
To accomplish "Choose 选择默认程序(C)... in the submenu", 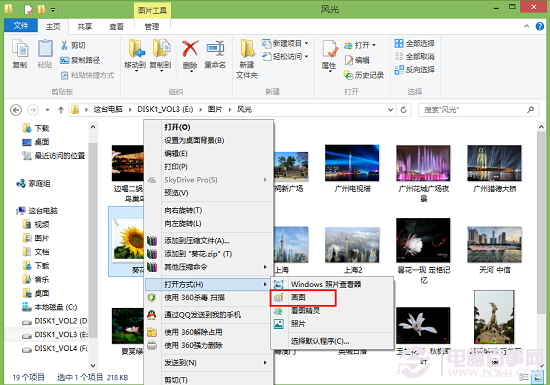I will [332, 341].
